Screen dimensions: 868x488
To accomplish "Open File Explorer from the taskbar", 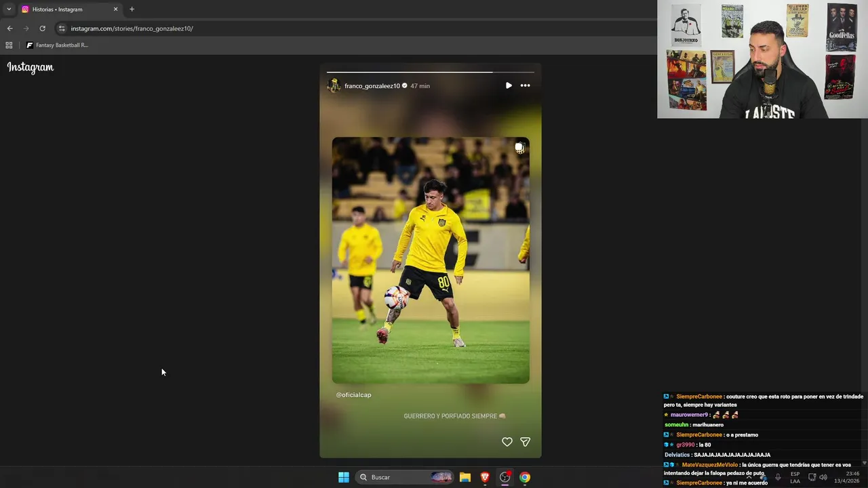I will pyautogui.click(x=465, y=477).
